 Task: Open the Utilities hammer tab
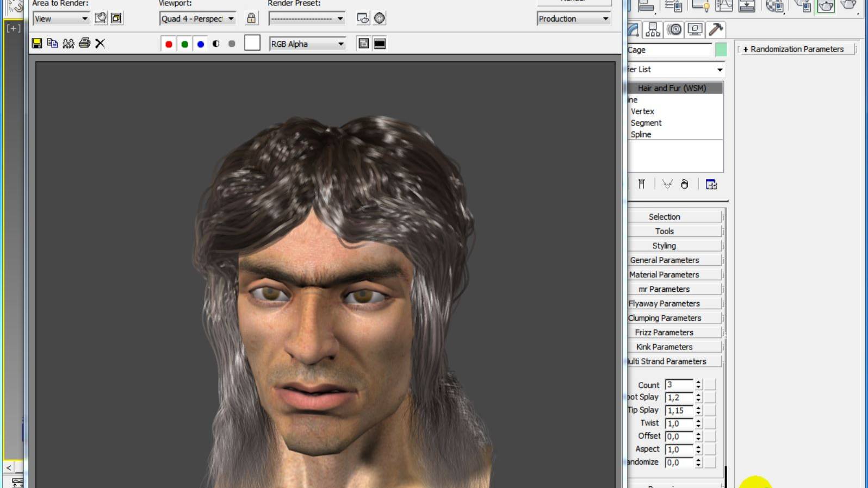click(x=716, y=30)
